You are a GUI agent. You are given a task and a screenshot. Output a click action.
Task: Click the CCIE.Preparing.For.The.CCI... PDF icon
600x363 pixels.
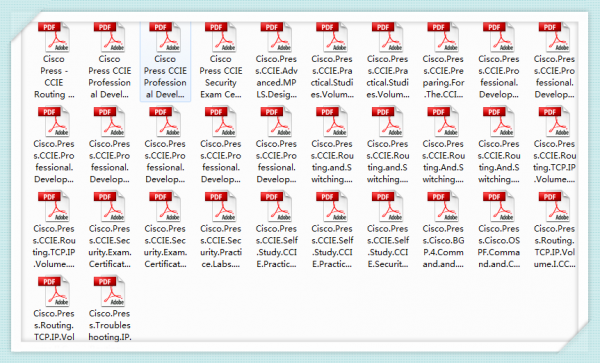443,37
